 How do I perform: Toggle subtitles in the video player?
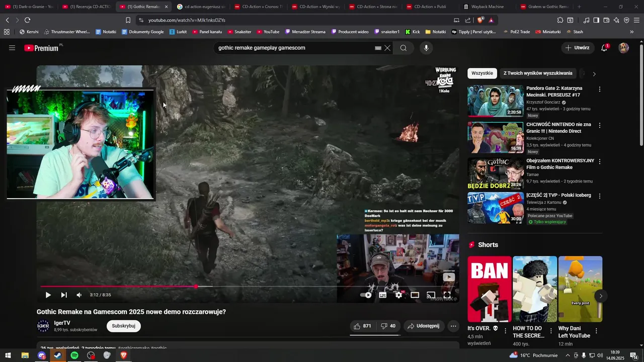point(383,295)
